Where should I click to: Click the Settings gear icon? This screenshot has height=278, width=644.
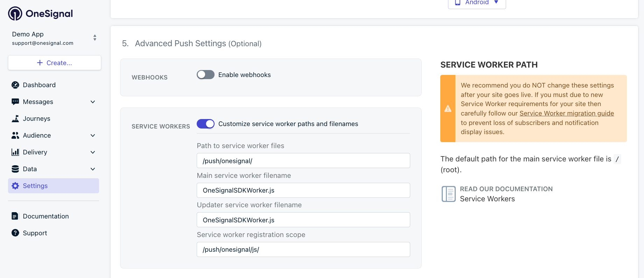click(15, 186)
